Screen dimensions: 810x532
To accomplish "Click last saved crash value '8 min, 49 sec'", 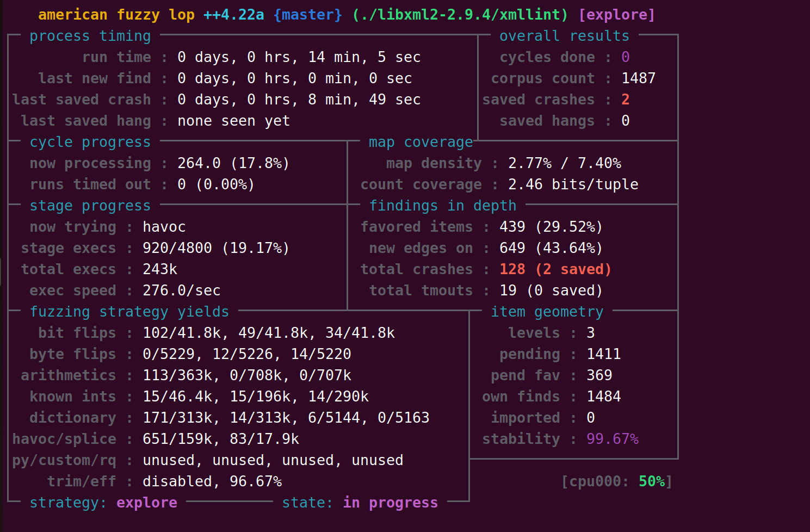I will point(364,100).
